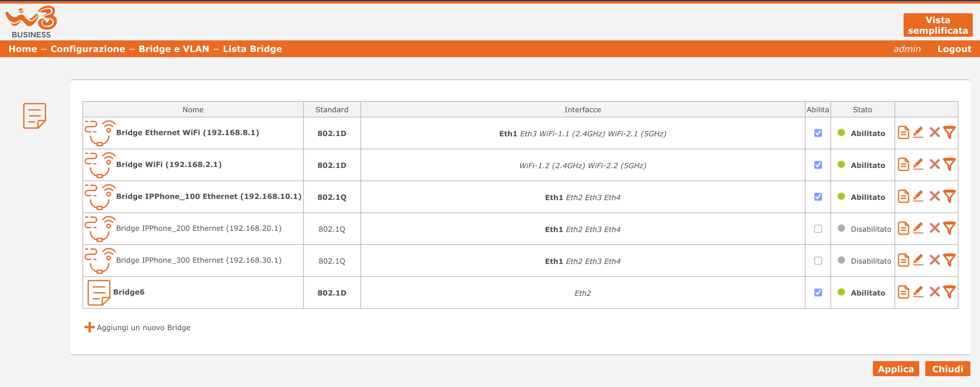The width and height of the screenshot is (980, 387).
Task: Edit the Bridge6 entry
Action: (918, 292)
